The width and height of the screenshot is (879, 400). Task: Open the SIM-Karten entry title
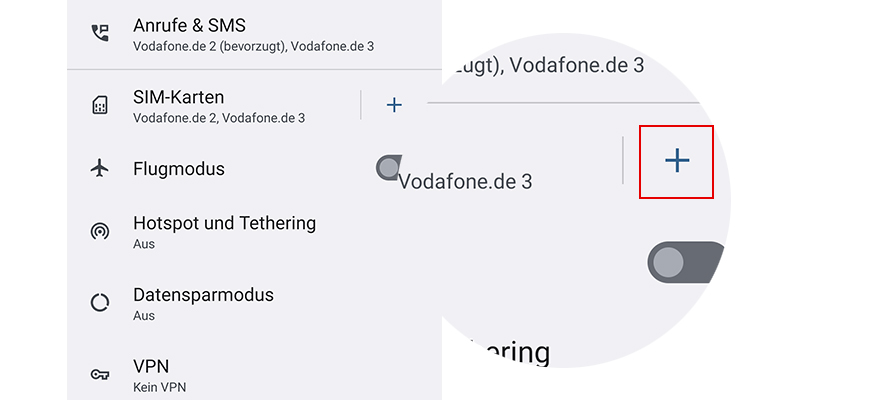[178, 97]
